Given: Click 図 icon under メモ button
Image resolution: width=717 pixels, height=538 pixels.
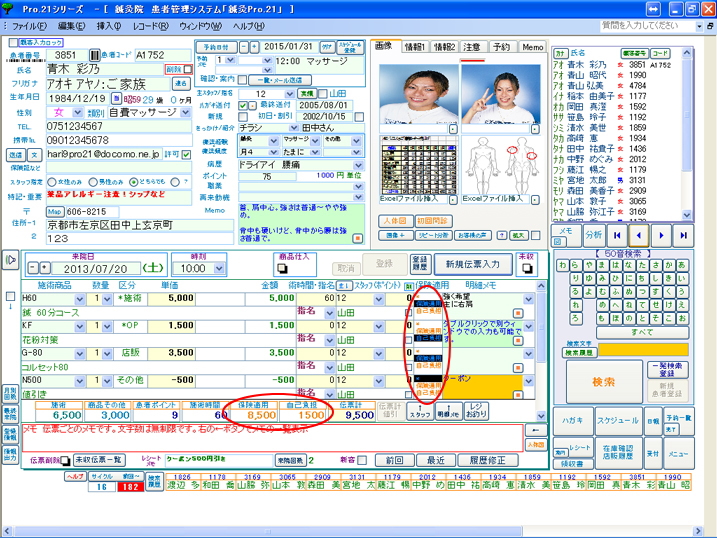Looking at the screenshot, I should (557, 241).
